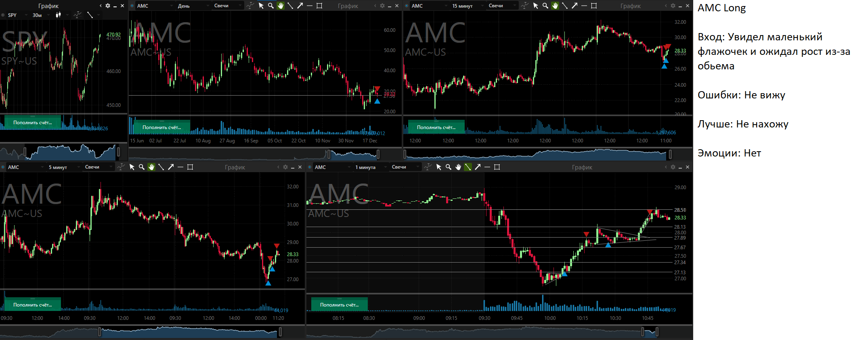Select hand pan tool in AMC 1-minute chart
This screenshot has height=340, width=868.
click(x=458, y=167)
